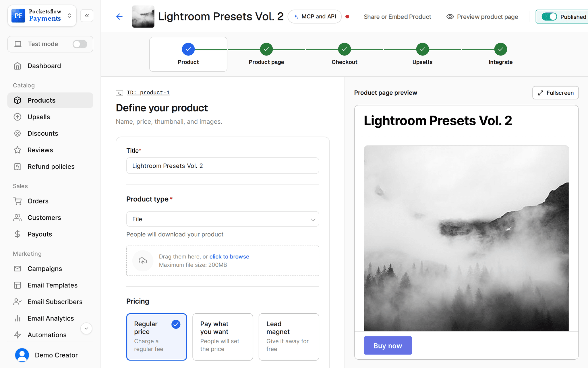The height and width of the screenshot is (368, 588).
Task: Open Demo Creator account menu
Action: tap(50, 355)
